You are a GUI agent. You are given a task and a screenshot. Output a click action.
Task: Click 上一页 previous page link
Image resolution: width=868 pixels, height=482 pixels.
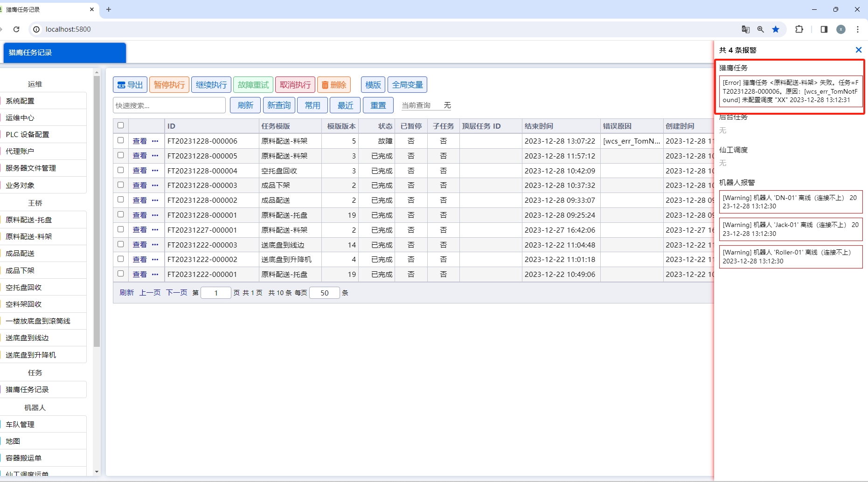[150, 293]
